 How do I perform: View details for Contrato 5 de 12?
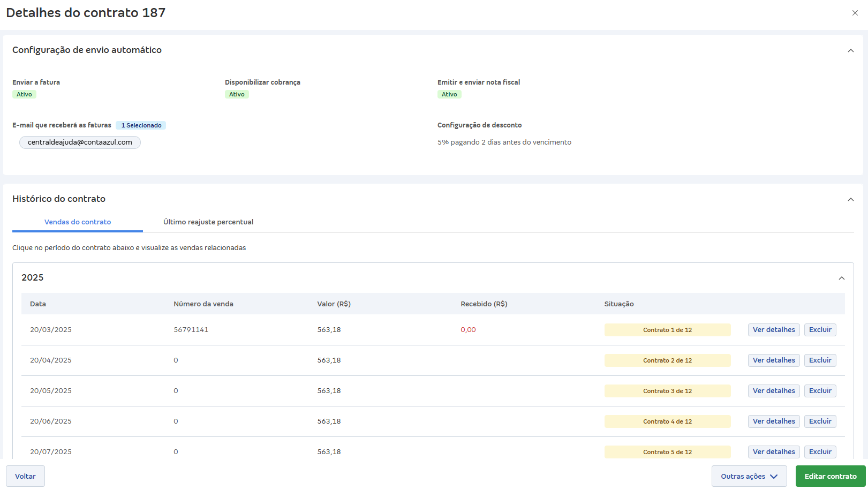pos(774,452)
